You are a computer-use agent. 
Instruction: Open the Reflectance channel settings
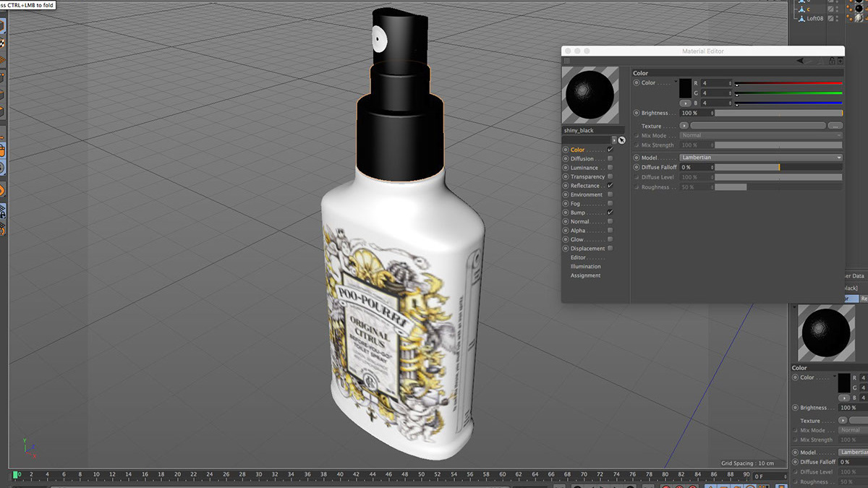tap(584, 186)
